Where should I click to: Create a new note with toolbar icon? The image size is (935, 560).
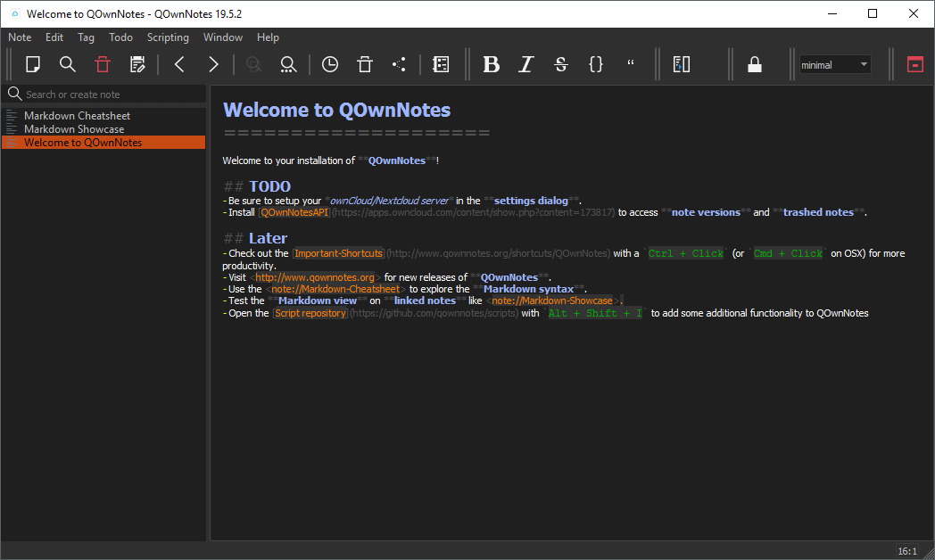33,64
